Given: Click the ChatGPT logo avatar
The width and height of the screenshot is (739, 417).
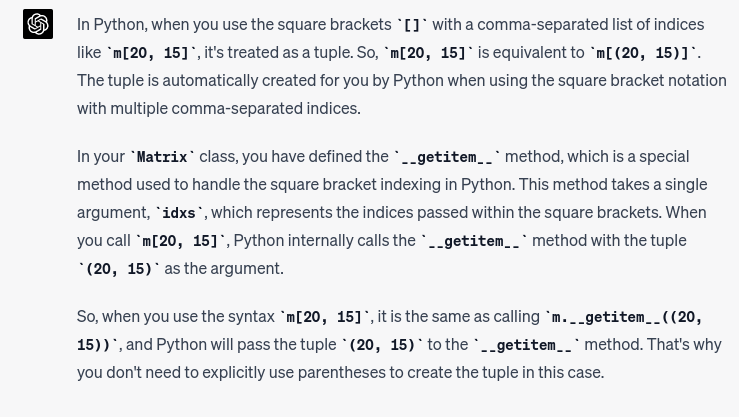Looking at the screenshot, I should click(38, 24).
